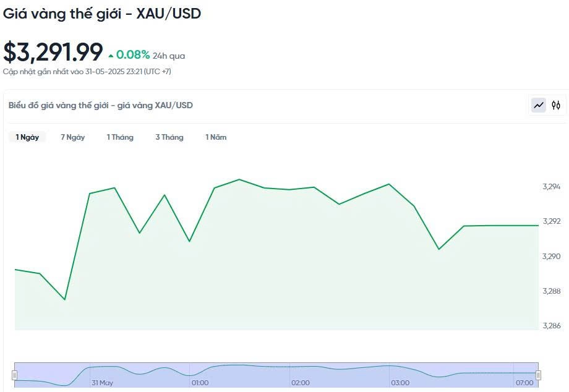Click the Giá vàng thế giới - XAU/USD heading

point(102,13)
